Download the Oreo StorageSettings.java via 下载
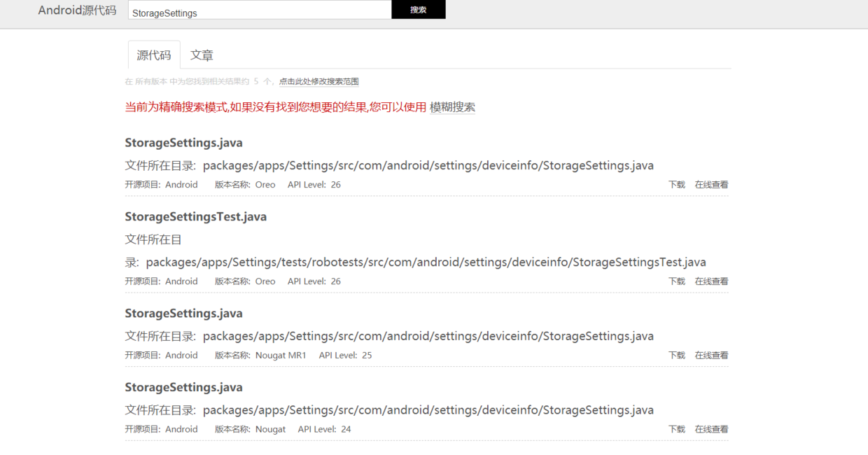Screen dimensions: 868x455 pyautogui.click(x=676, y=184)
